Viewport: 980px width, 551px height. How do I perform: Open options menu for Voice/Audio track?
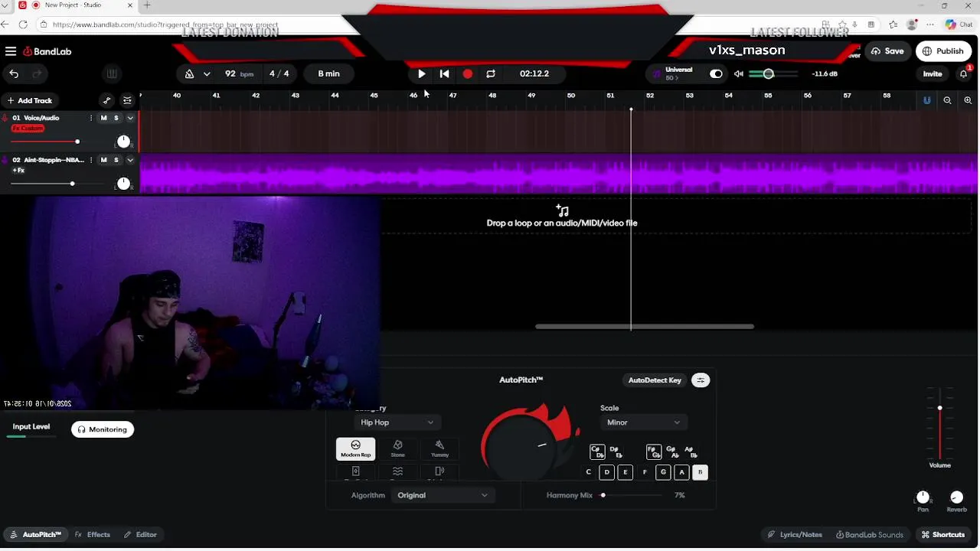click(x=91, y=118)
